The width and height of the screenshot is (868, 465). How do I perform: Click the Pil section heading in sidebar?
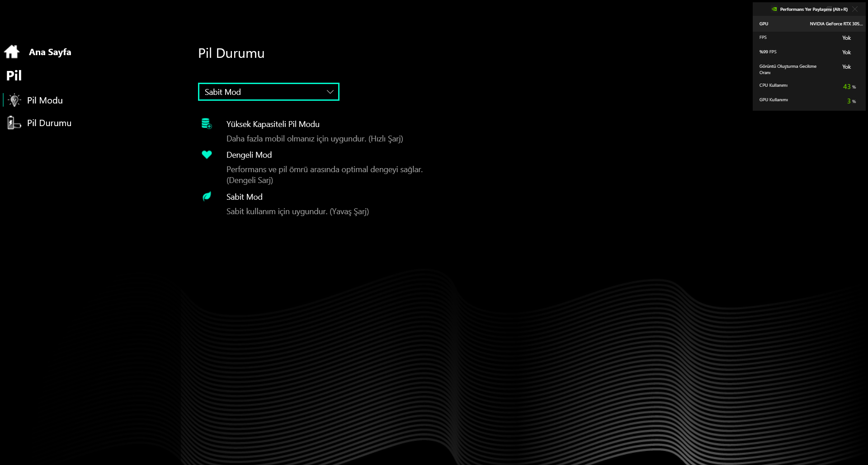pyautogui.click(x=14, y=75)
